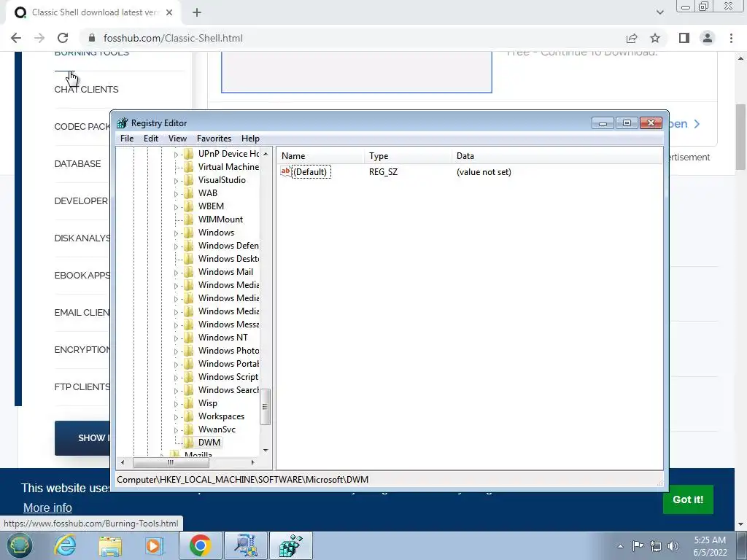Expand the WAB key
The height and width of the screenshot is (560, 747).
[x=176, y=194]
